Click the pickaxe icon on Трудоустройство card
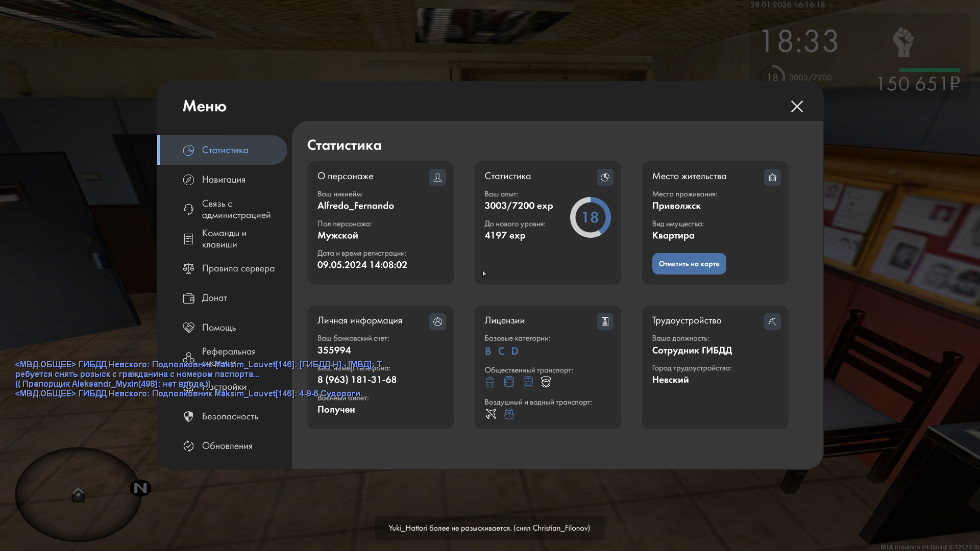The width and height of the screenshot is (980, 551). [x=772, y=321]
